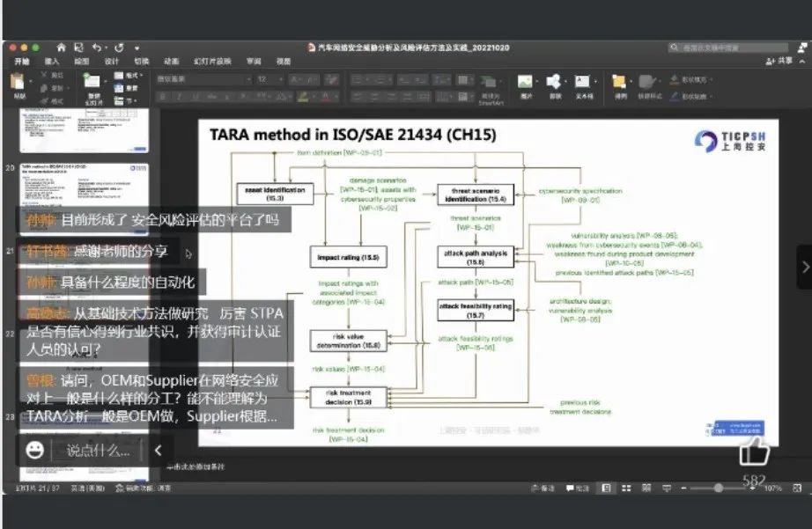812x529 pixels.
Task: Open the emoji smiley picker
Action: pyautogui.click(x=35, y=451)
